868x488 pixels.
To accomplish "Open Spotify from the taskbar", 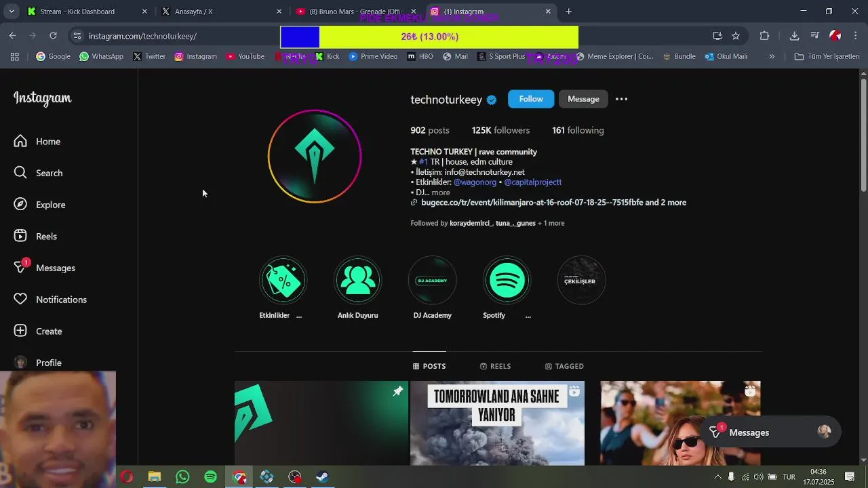I will (211, 477).
